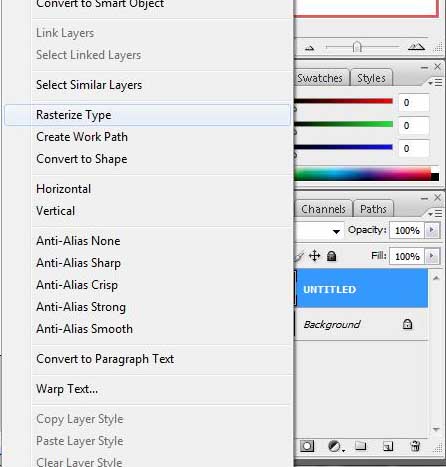
Task: Create a new layer
Action: point(388,446)
